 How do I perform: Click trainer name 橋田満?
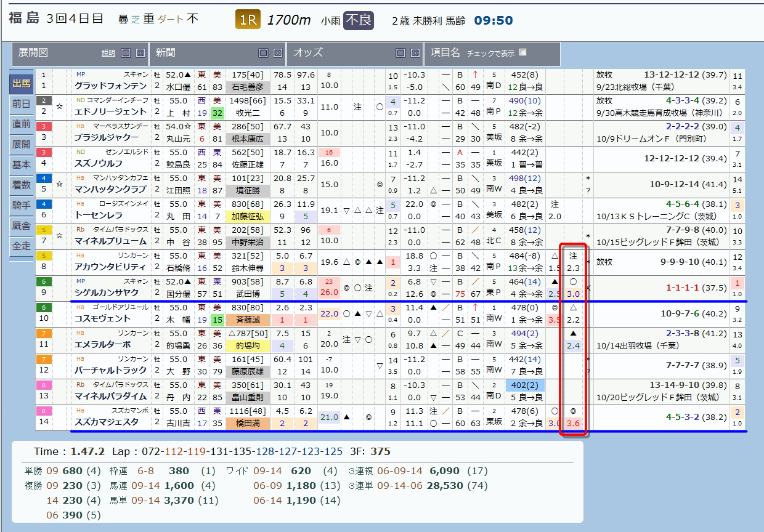248,423
